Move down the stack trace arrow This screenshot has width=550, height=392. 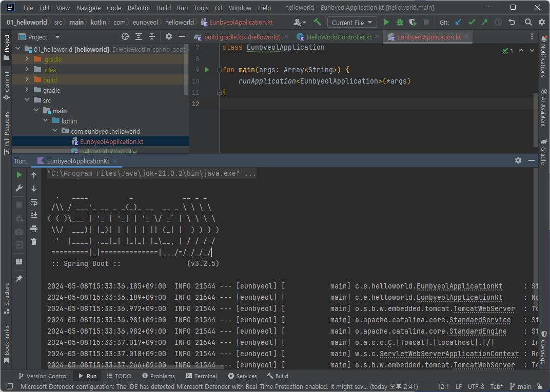point(34,189)
